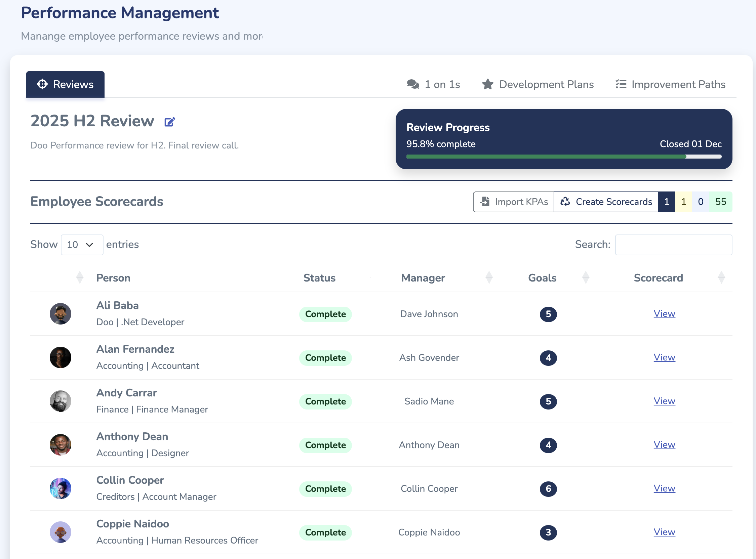756x559 pixels.
Task: Click manager name Dave Johnson
Action: (429, 314)
